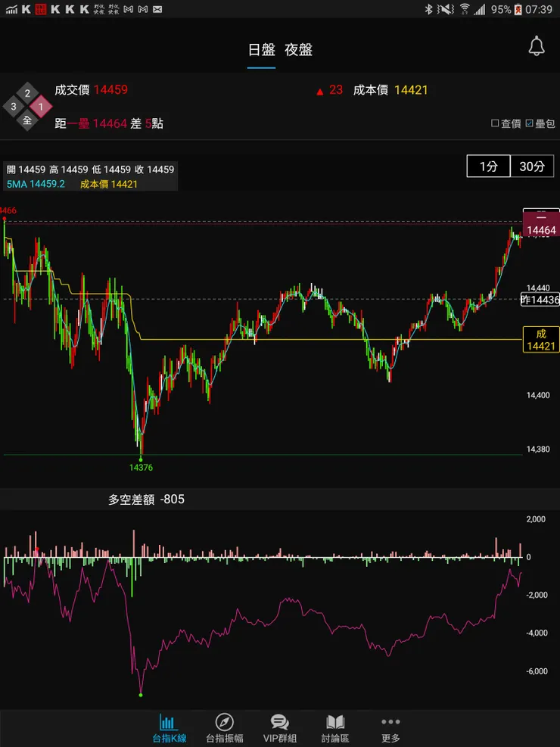The height and width of the screenshot is (747, 560).
Task: Tap the red triangle change 23
Action: pos(329,90)
